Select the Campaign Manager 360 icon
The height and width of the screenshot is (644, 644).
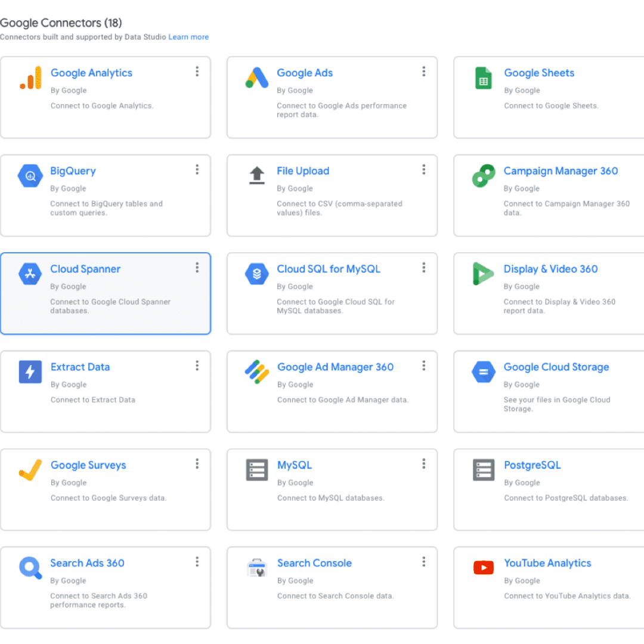(484, 176)
